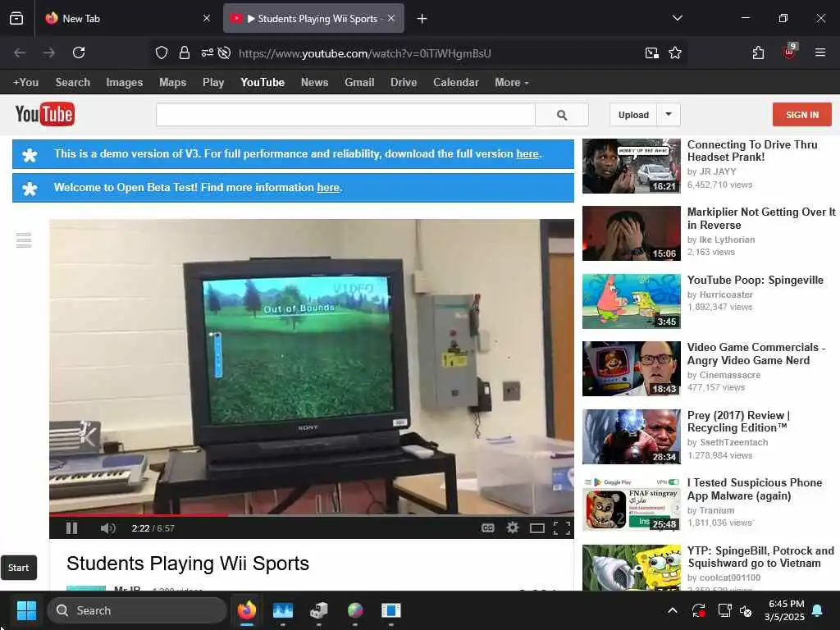Focus the YouTube search input field
Viewport: 840px width, 630px height.
point(345,115)
